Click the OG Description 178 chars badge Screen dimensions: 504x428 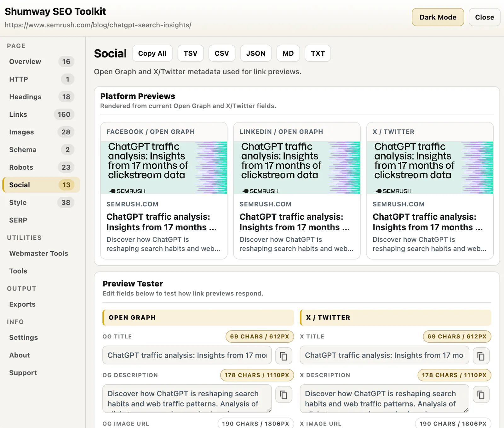tap(257, 375)
